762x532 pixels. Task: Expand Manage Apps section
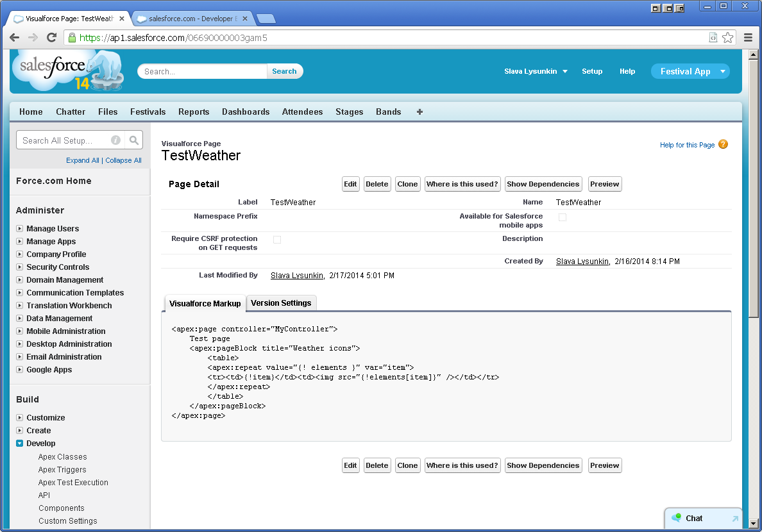[19, 242]
